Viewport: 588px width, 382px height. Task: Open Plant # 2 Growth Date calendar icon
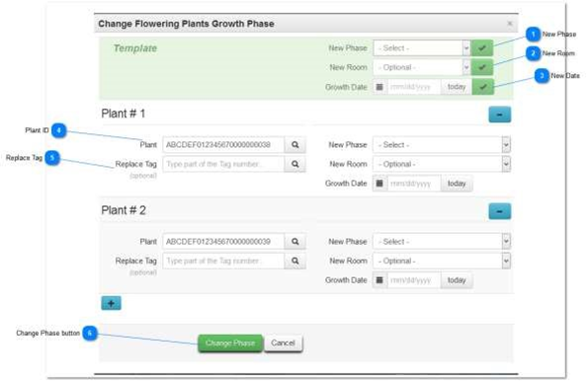(x=379, y=280)
